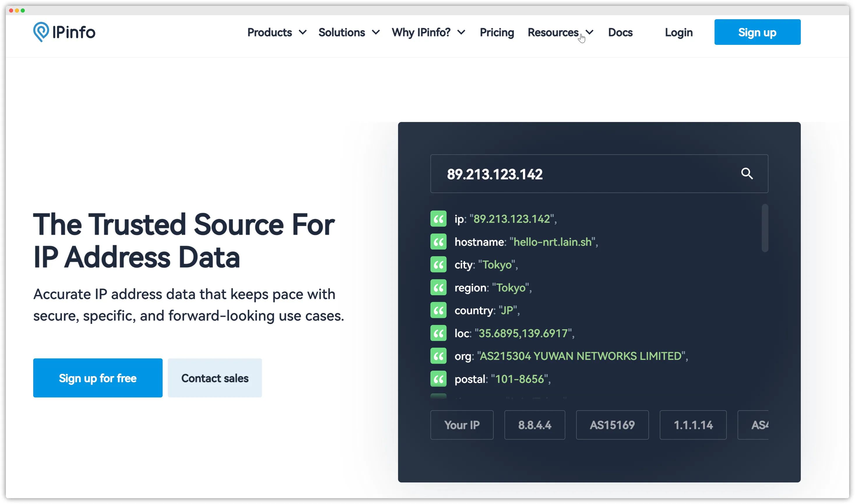Click the quote icon beside loc row
855x504 pixels.
(x=438, y=333)
